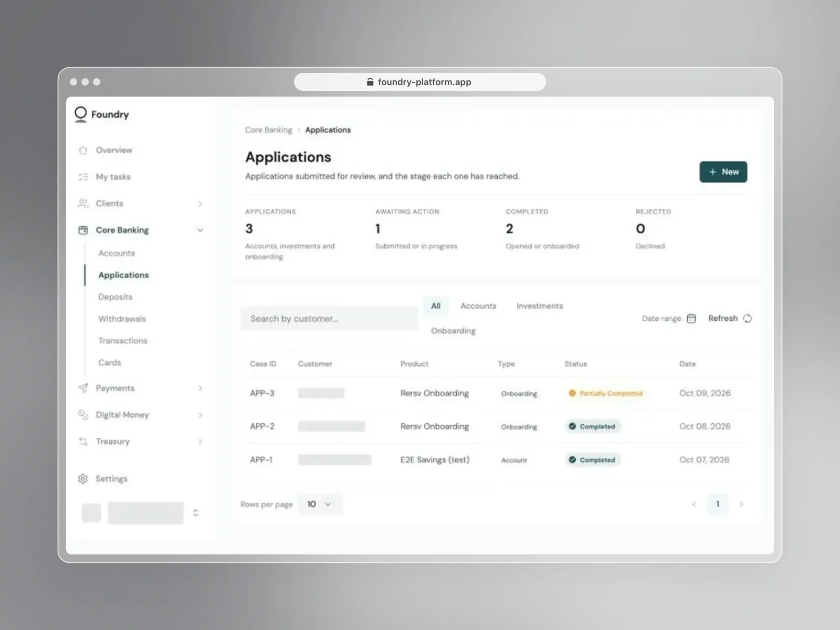Open Overview via its home icon
The height and width of the screenshot is (630, 840).
pyautogui.click(x=83, y=150)
